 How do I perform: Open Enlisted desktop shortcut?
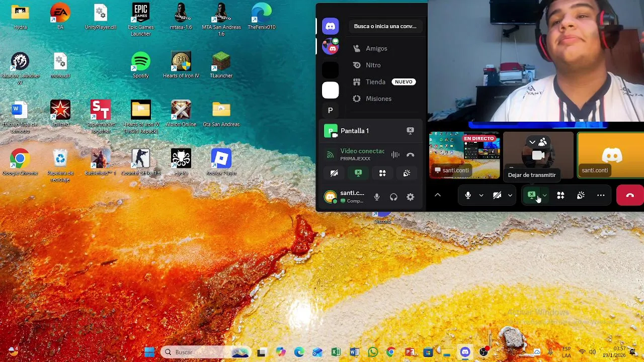pos(60,114)
